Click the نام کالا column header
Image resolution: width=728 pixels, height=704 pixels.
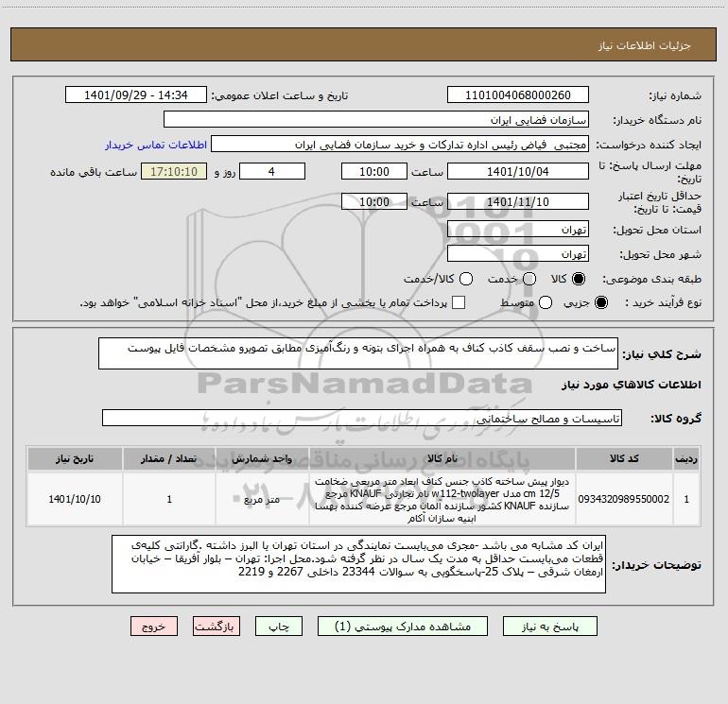click(x=442, y=458)
